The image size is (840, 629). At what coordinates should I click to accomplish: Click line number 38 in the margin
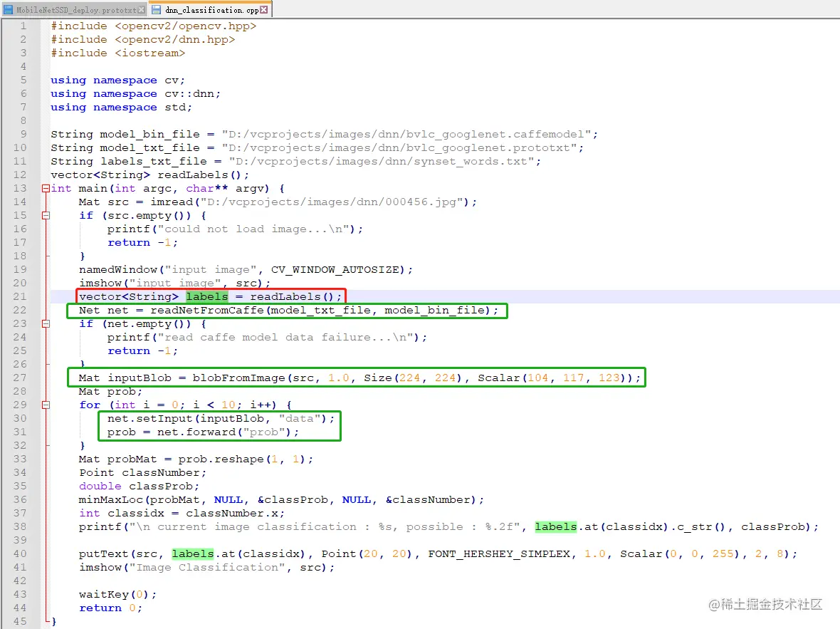pos(20,526)
